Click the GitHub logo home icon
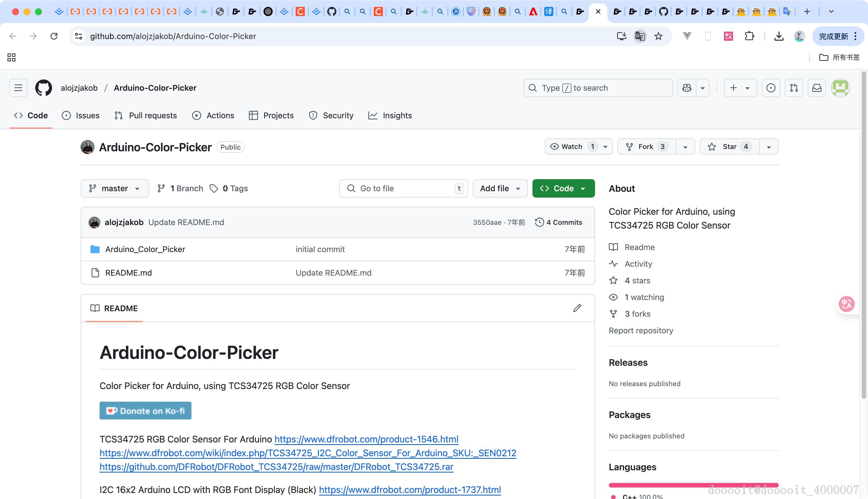Viewport: 868px width, 499px height. point(44,88)
